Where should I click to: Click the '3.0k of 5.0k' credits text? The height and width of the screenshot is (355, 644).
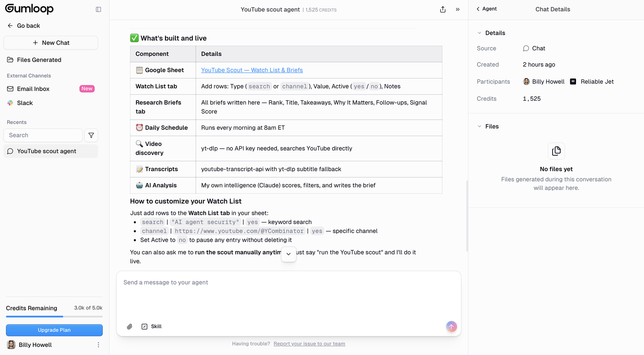pyautogui.click(x=88, y=308)
